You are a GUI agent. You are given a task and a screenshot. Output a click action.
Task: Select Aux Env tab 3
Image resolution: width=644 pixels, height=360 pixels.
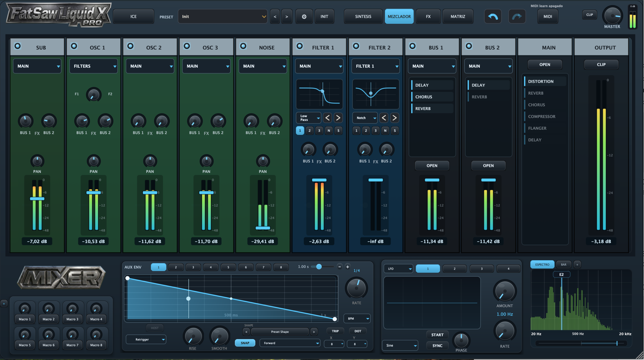point(193,267)
